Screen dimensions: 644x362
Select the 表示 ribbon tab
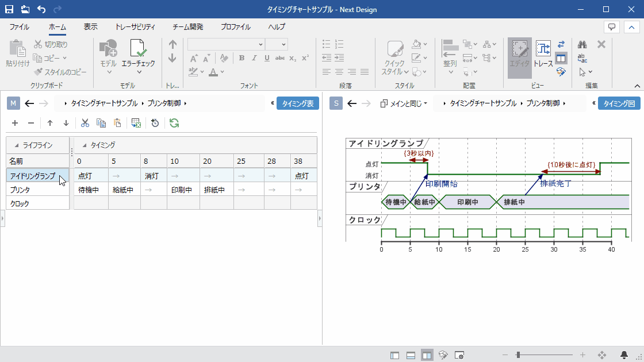91,26
